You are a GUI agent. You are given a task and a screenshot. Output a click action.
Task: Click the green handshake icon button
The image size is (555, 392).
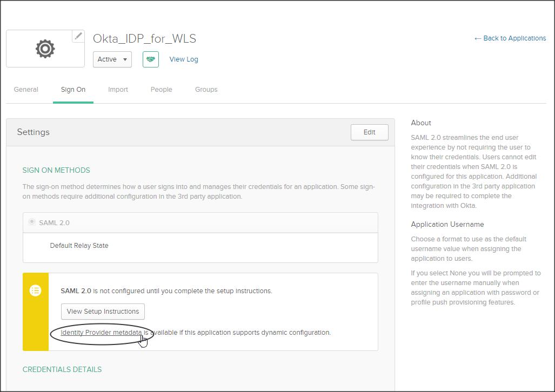pyautogui.click(x=151, y=59)
